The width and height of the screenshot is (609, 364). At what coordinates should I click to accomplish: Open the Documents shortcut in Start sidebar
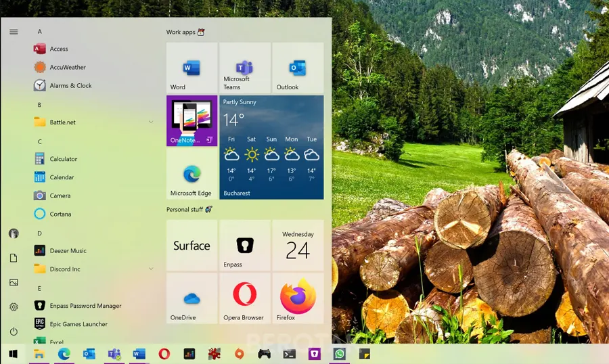[x=14, y=258]
